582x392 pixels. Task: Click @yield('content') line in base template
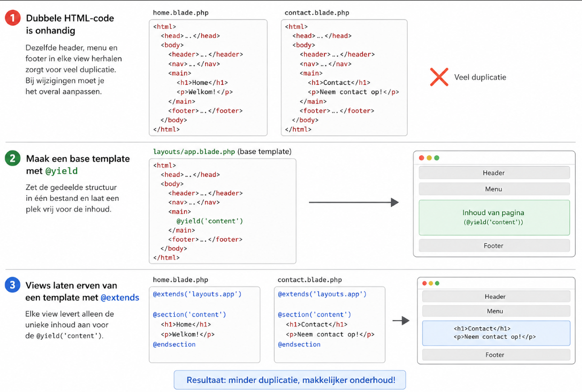pos(210,221)
